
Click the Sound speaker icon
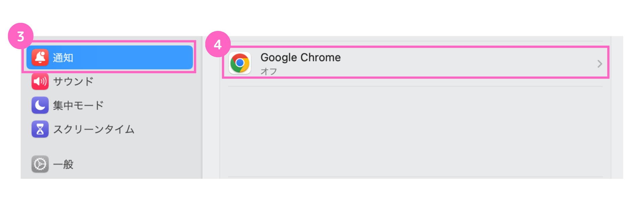point(40,81)
